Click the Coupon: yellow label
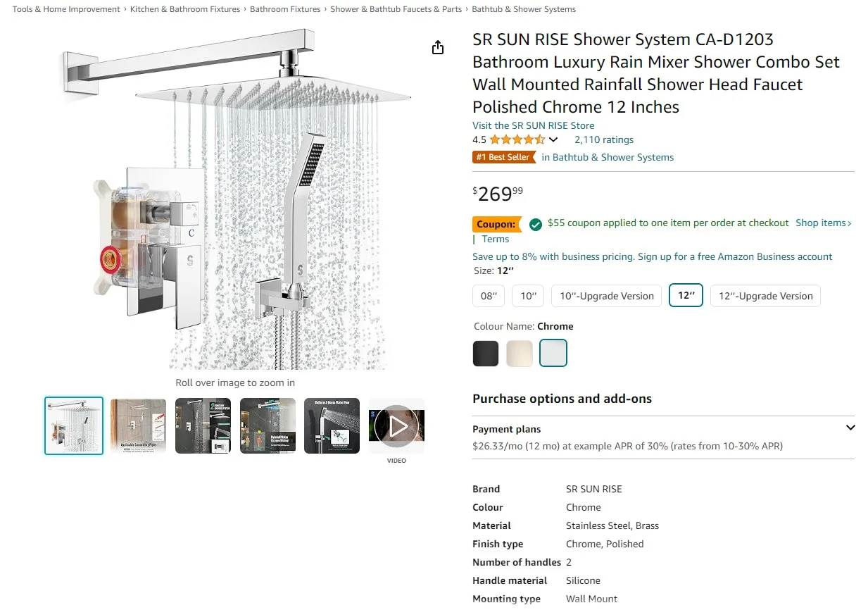Screen dimensions: 868x610 497,223
